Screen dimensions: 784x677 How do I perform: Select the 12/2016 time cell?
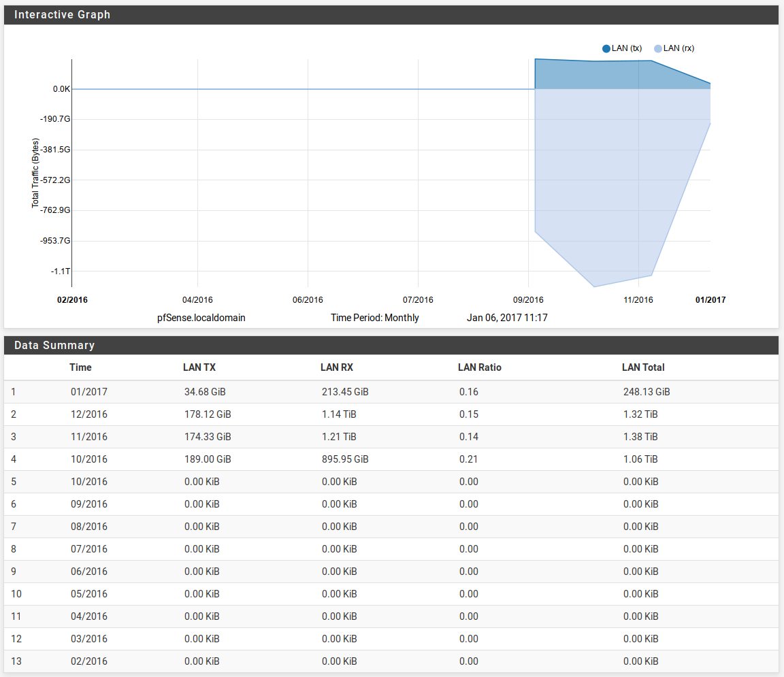89,414
